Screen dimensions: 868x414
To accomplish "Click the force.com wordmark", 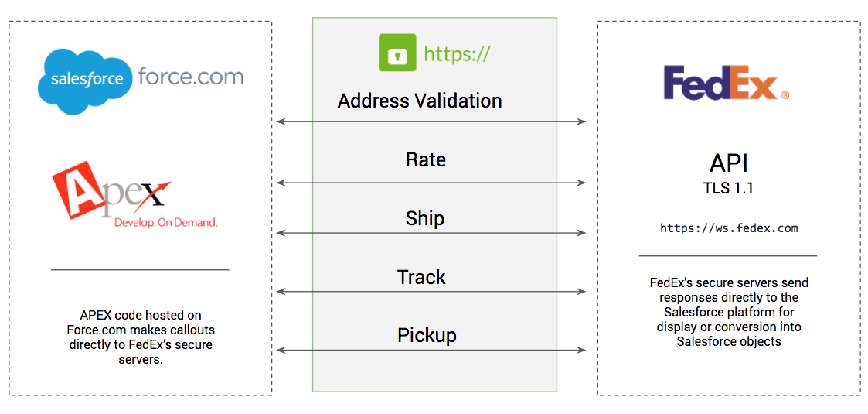I will click(190, 75).
